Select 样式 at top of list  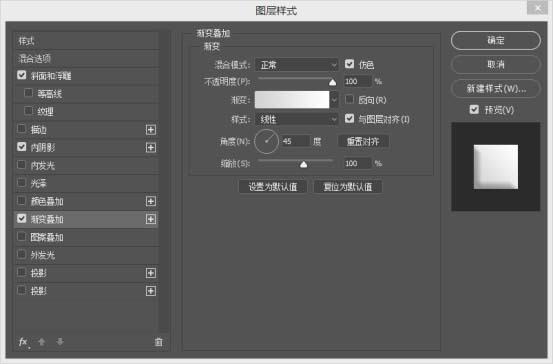pos(86,41)
